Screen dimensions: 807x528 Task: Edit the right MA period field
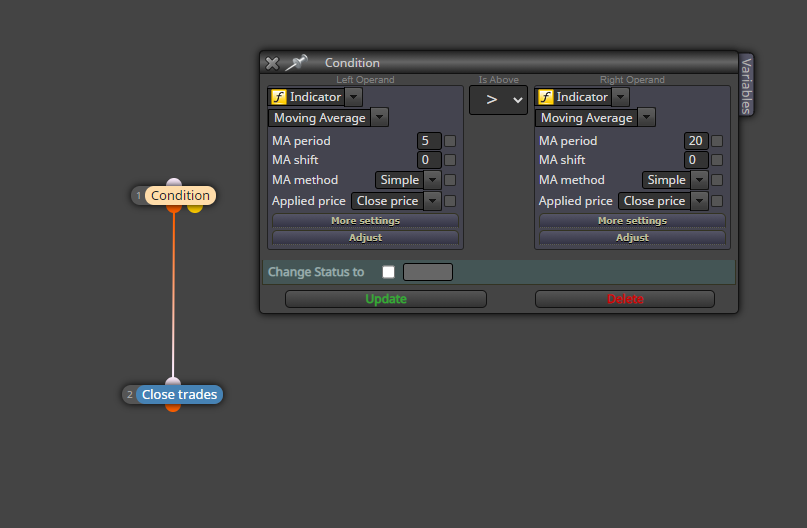[696, 141]
